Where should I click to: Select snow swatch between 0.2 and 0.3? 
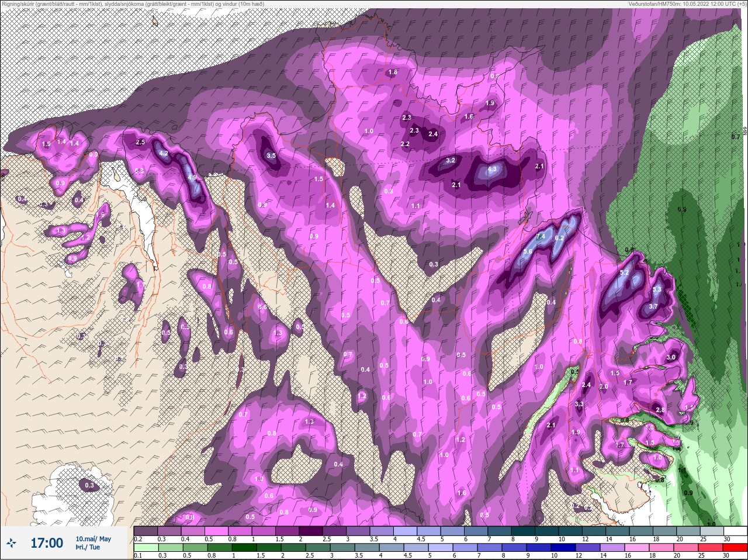(x=146, y=531)
